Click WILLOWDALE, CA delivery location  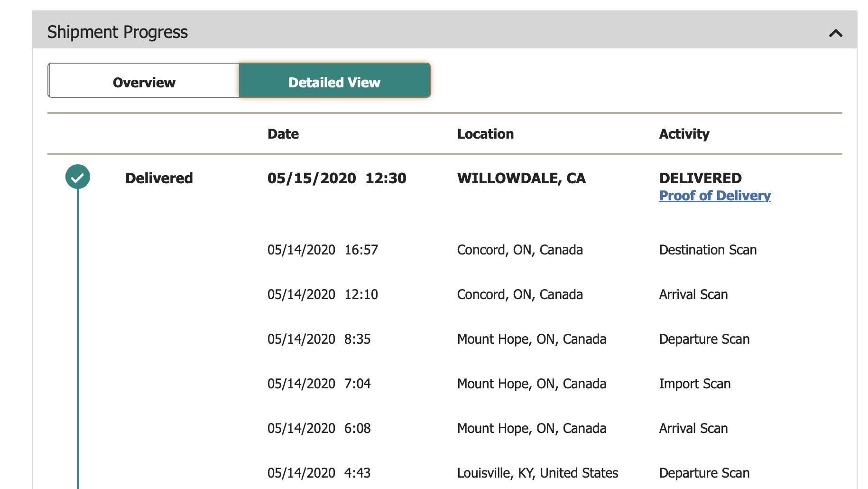point(521,178)
